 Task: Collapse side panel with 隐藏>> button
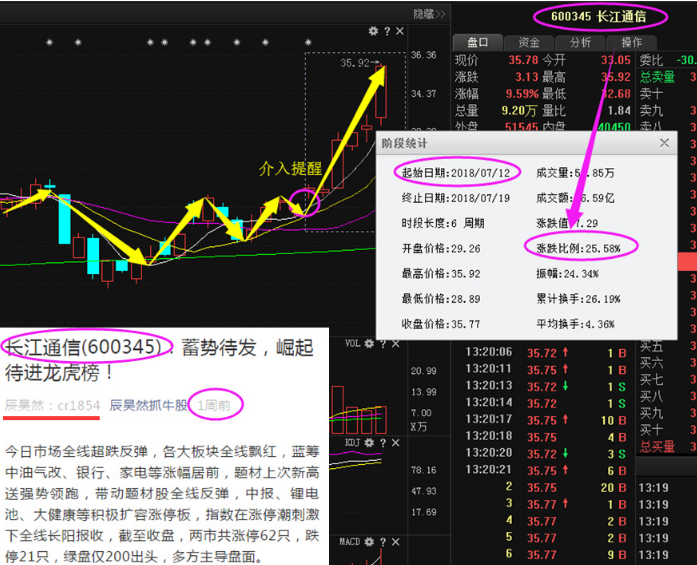pos(429,14)
